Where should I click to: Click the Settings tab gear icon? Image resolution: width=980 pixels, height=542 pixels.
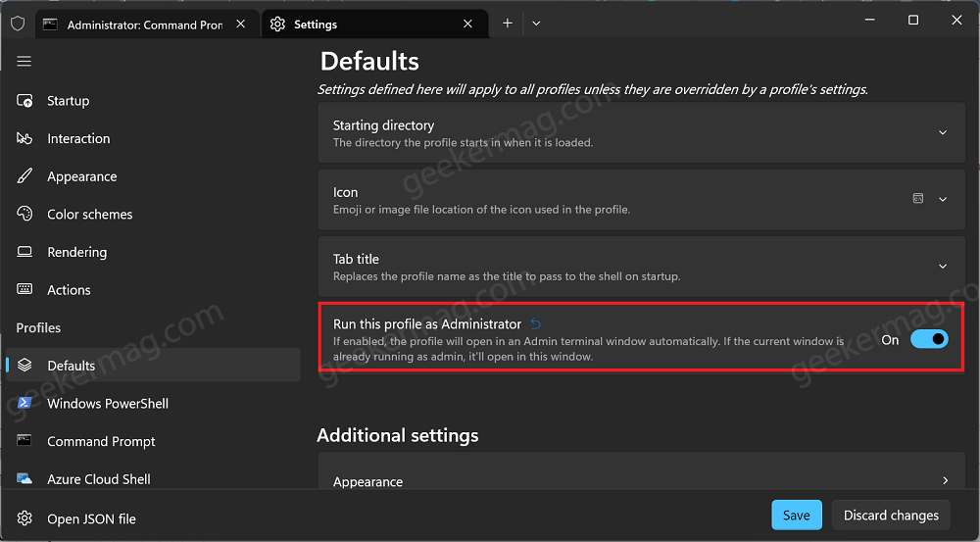[x=277, y=24]
